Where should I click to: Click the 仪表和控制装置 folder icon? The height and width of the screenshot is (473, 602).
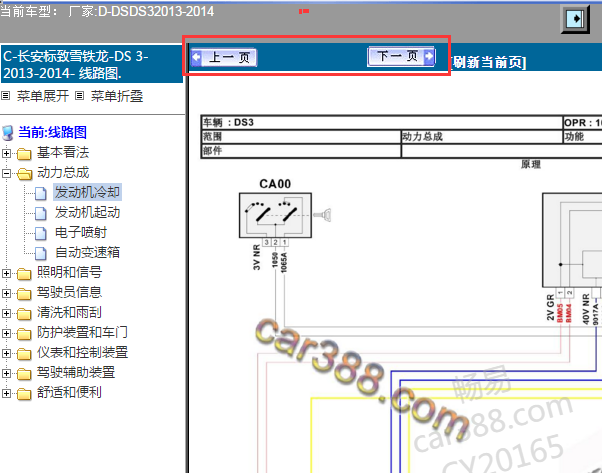click(x=24, y=353)
